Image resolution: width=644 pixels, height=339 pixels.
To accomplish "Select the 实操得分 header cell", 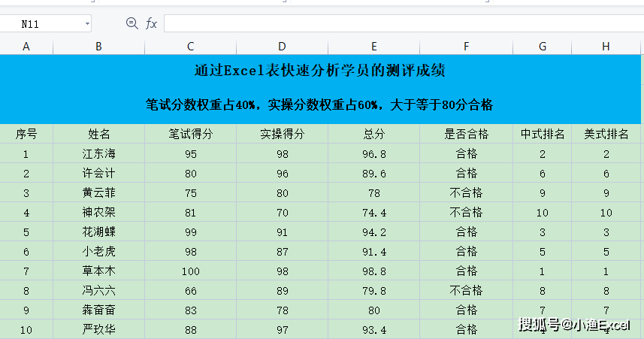I will click(x=282, y=134).
